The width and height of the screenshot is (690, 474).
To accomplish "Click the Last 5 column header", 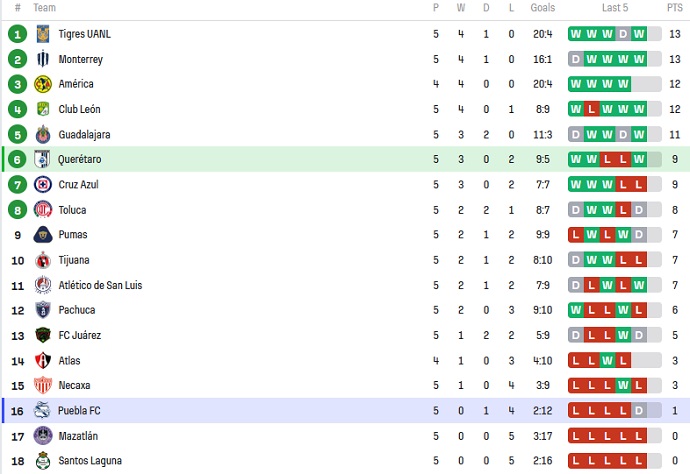I will point(615,7).
